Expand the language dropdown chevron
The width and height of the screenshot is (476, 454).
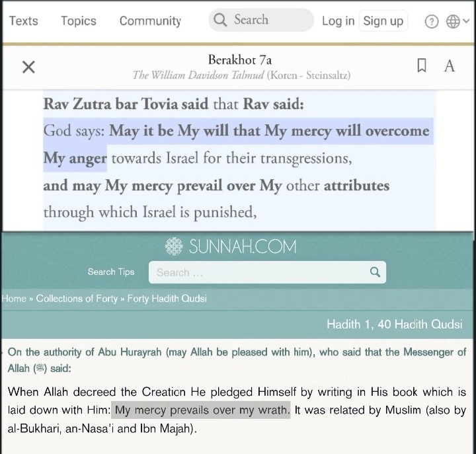(466, 21)
